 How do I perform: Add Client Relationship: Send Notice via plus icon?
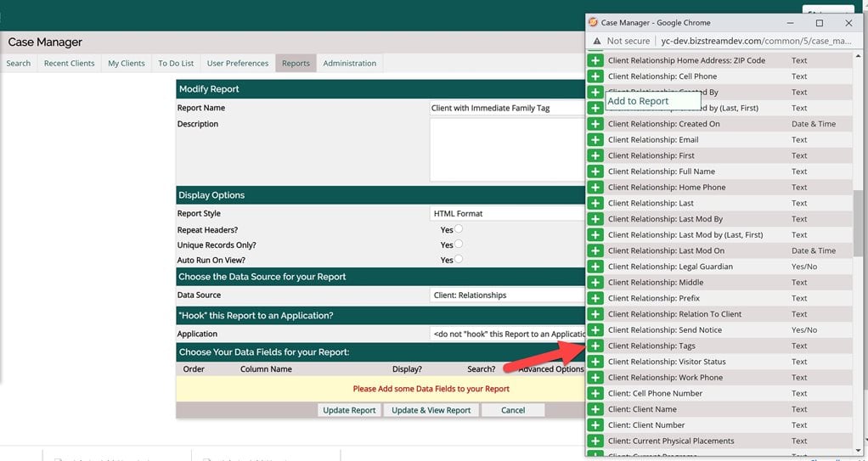click(x=595, y=330)
